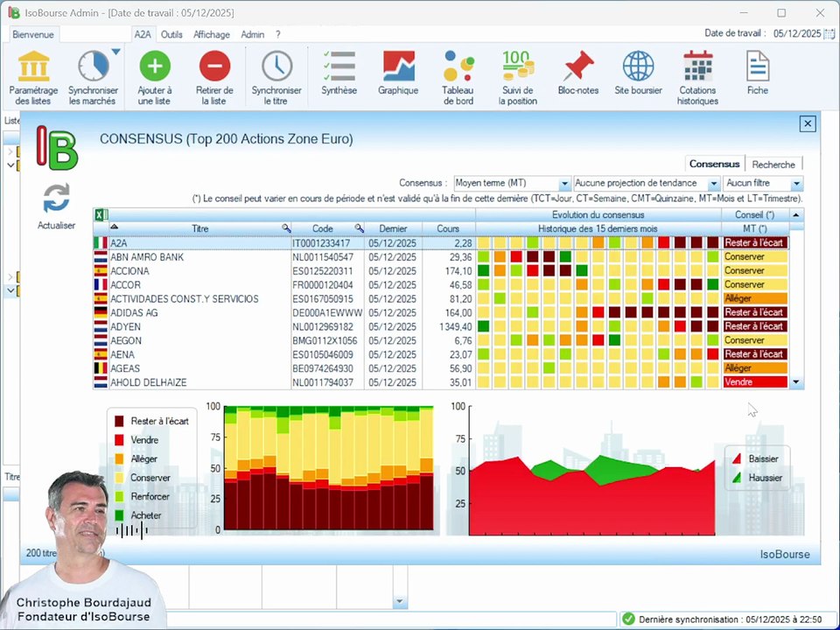Switch to the Consensus tab
The image size is (840, 630).
pos(715,164)
